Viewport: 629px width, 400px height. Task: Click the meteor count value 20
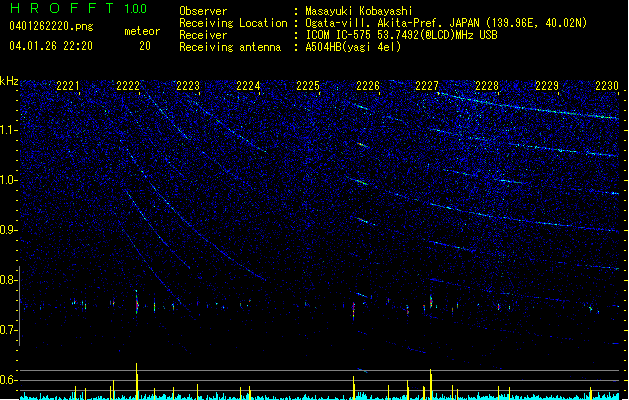pyautogui.click(x=145, y=46)
